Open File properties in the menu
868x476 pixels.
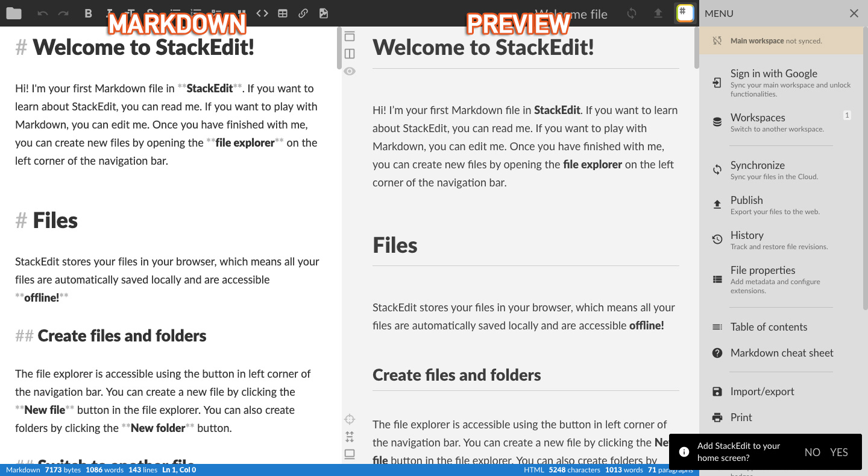click(x=781, y=279)
